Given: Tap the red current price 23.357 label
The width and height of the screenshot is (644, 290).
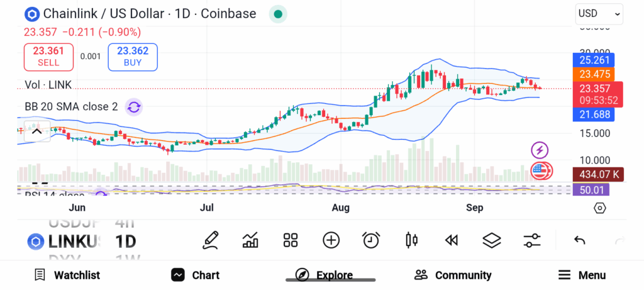Looking at the screenshot, I should tap(598, 94).
